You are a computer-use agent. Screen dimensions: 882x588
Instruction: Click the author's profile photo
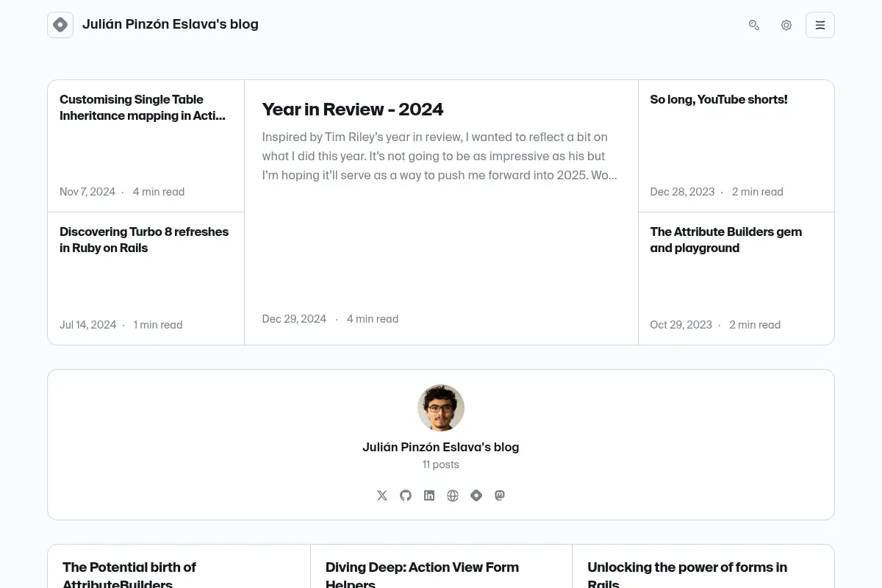click(441, 408)
